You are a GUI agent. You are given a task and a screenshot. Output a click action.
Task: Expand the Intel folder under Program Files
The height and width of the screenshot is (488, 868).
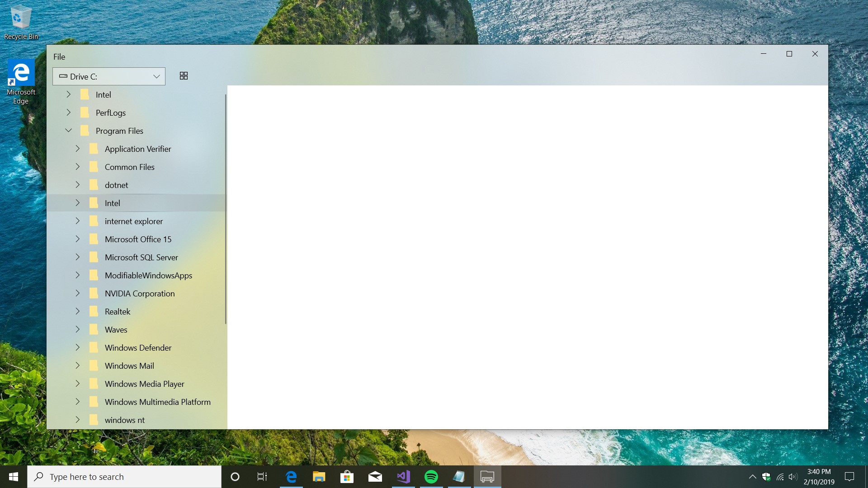click(77, 202)
